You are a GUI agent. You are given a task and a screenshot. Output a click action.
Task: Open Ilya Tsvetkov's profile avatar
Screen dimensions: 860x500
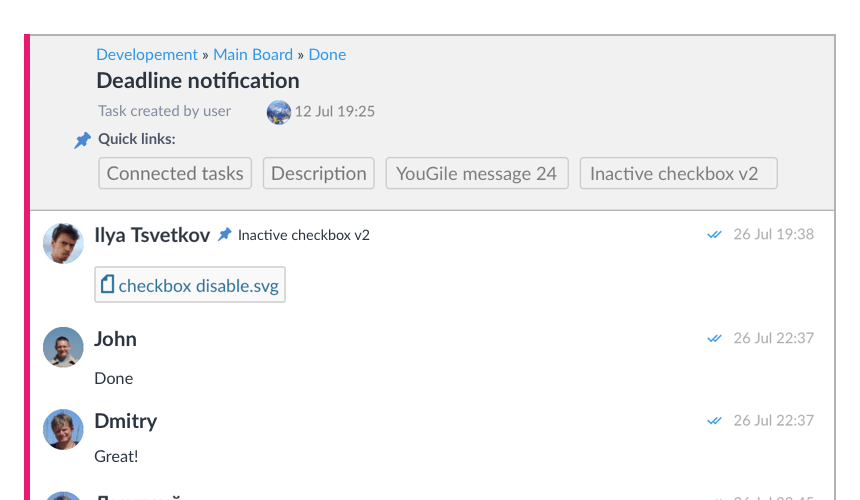click(63, 243)
